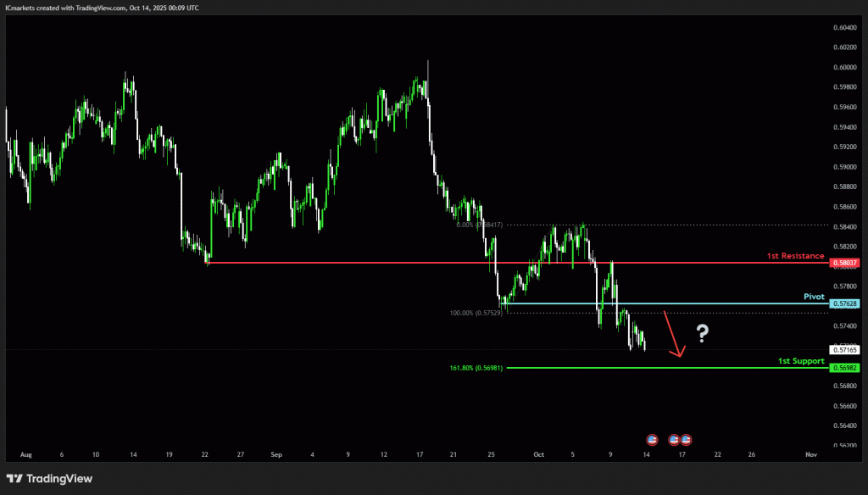
Task: Click the 100.00% Fibonacci level label
Action: (476, 313)
